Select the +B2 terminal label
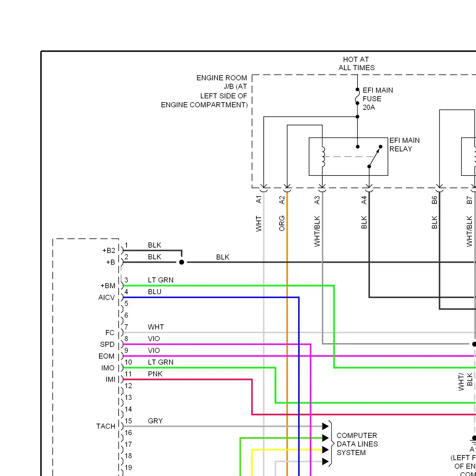Image resolution: width=476 pixels, height=476 pixels. click(109, 250)
